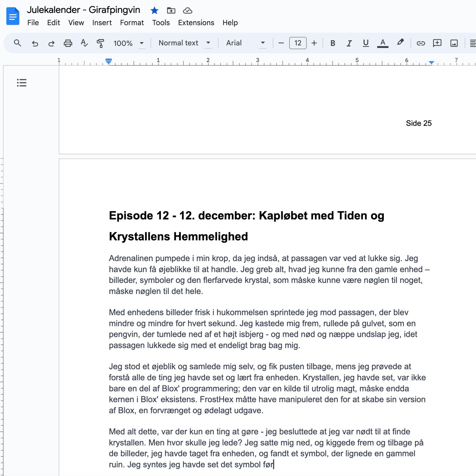This screenshot has height=476, width=476.
Task: Expand the Normal text style dropdown
Action: point(184,43)
